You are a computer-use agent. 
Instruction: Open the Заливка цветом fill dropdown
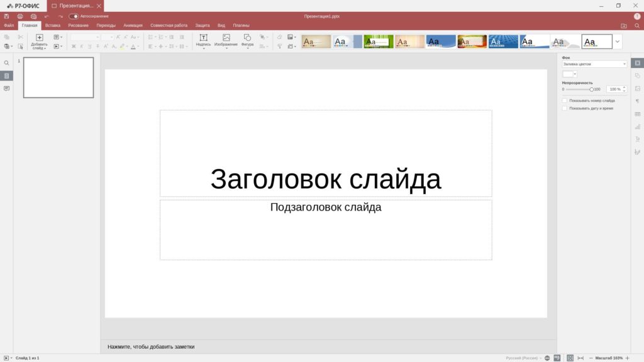click(x=594, y=64)
